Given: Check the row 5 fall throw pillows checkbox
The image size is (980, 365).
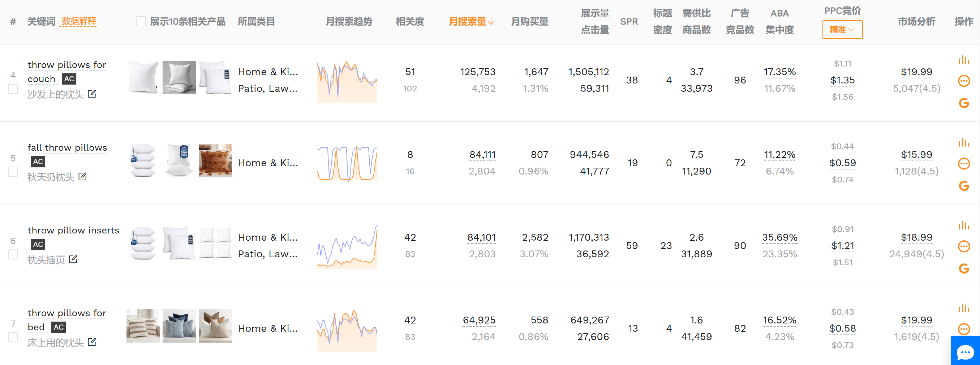Looking at the screenshot, I should click(13, 172).
